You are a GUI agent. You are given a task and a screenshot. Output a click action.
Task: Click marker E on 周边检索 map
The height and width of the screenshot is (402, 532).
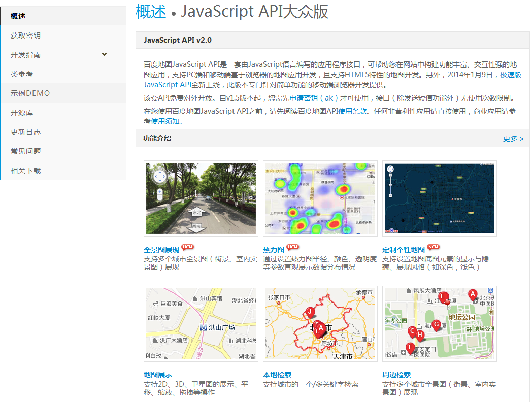(x=443, y=297)
